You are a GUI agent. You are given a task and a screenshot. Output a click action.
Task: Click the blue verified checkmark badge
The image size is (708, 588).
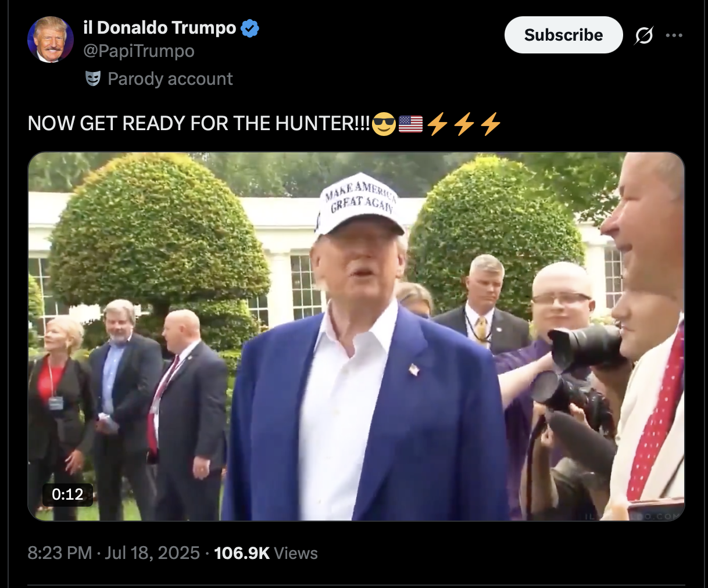tap(250, 28)
